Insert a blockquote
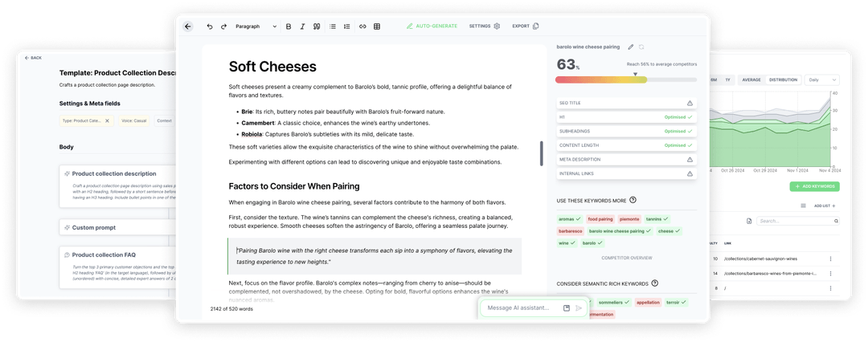 click(x=317, y=26)
